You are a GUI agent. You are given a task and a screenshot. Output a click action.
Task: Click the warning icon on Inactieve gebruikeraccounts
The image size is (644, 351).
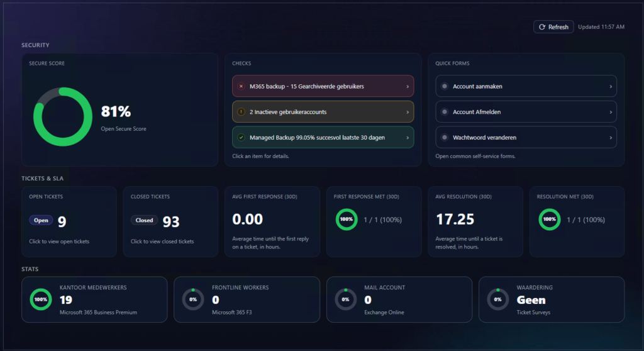tap(241, 112)
